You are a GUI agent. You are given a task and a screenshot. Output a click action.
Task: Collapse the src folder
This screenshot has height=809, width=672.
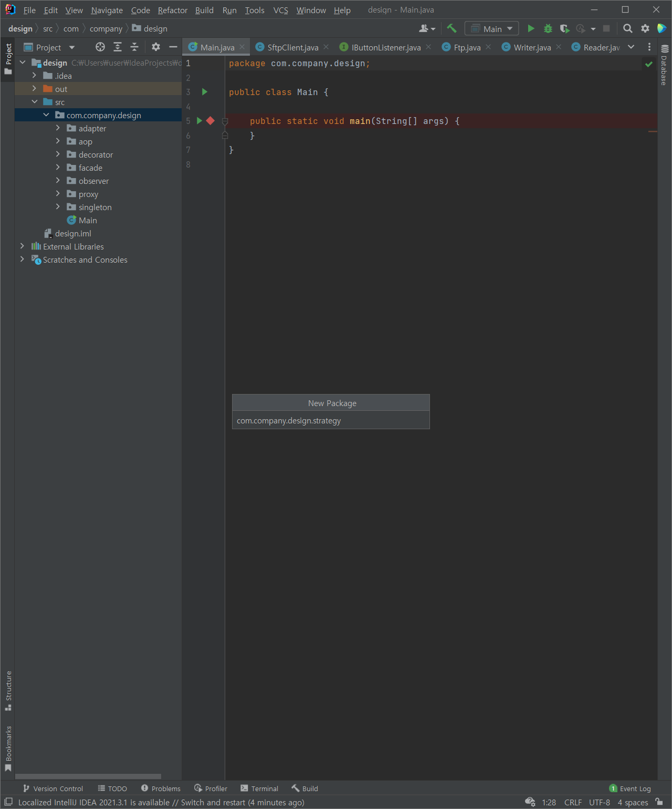(34, 102)
